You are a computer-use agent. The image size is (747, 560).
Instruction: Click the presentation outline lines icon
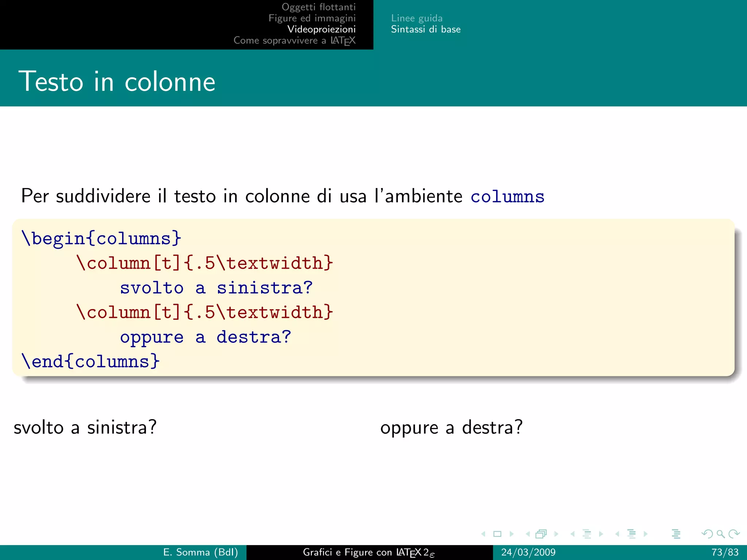(676, 534)
